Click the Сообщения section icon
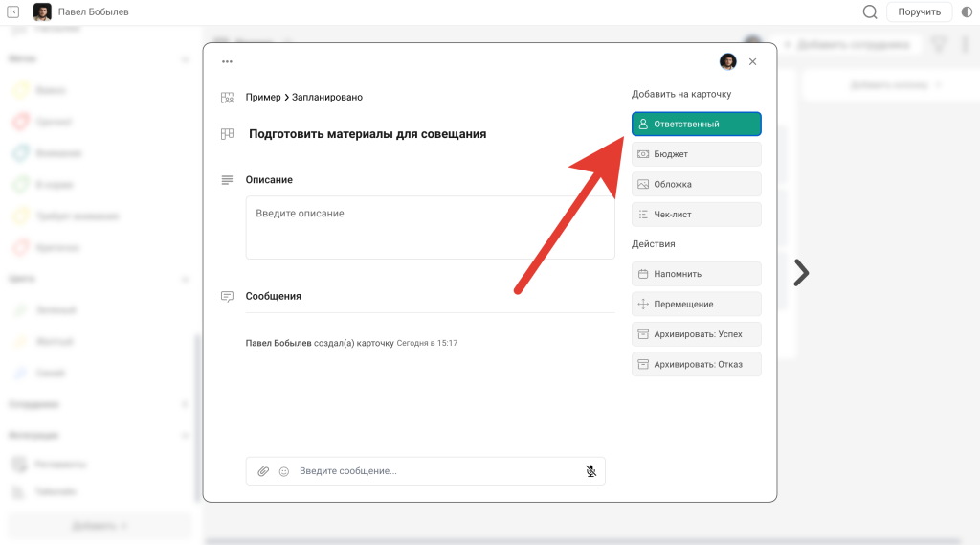The image size is (980, 545). [x=227, y=296]
